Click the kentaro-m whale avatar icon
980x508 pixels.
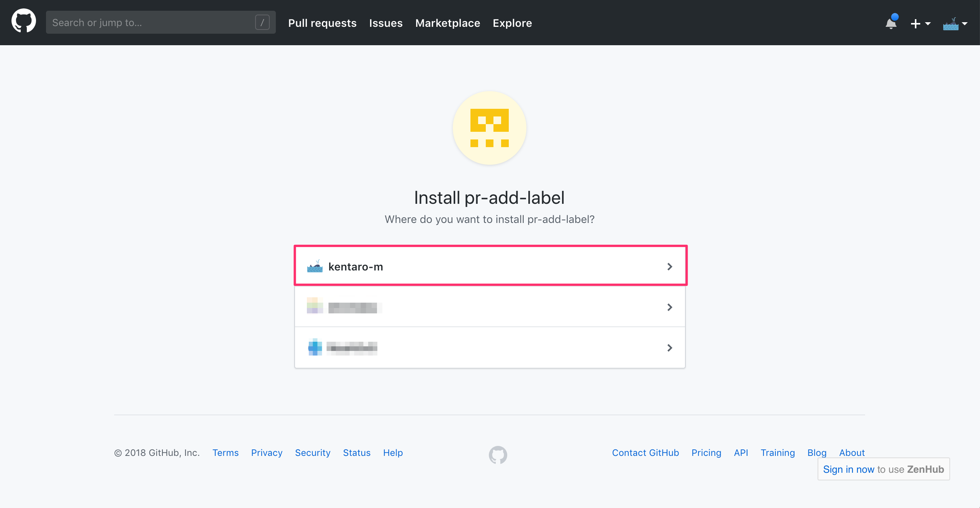pyautogui.click(x=315, y=267)
